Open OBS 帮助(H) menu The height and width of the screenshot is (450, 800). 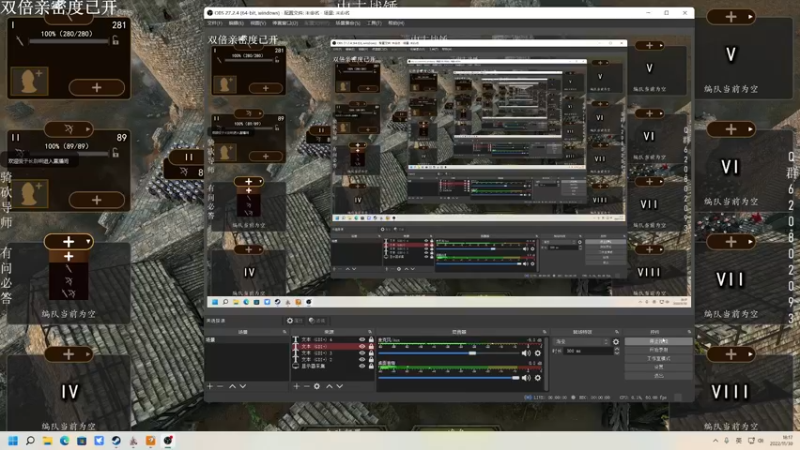[x=396, y=23]
